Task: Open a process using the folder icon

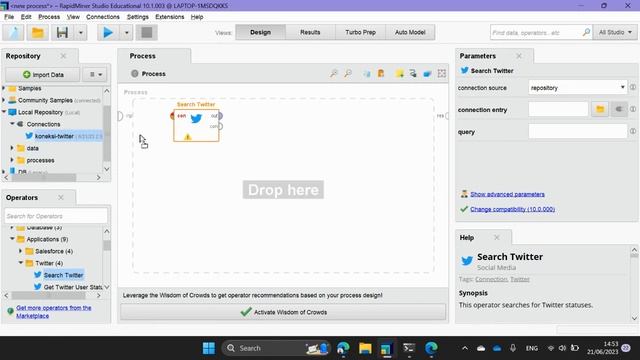Action: (x=38, y=33)
